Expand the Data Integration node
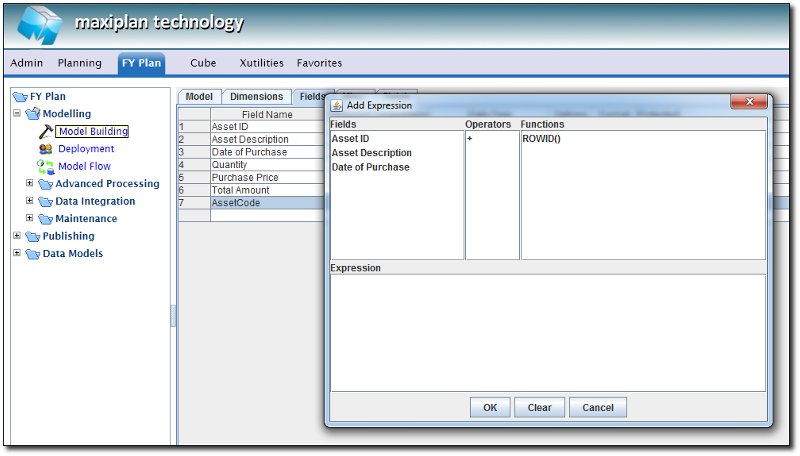This screenshot has width=800, height=456. (30, 201)
